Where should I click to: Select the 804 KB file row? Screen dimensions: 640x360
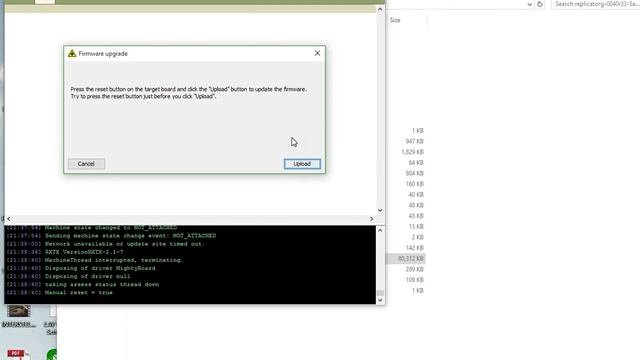tap(414, 173)
